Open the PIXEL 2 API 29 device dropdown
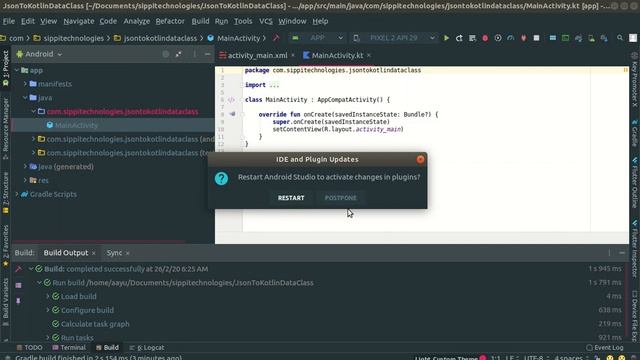 coord(394,38)
